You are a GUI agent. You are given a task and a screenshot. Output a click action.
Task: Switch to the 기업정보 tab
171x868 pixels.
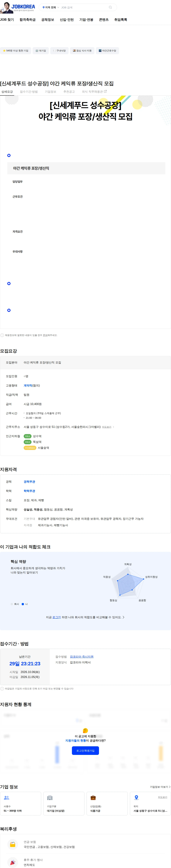pos(50,92)
